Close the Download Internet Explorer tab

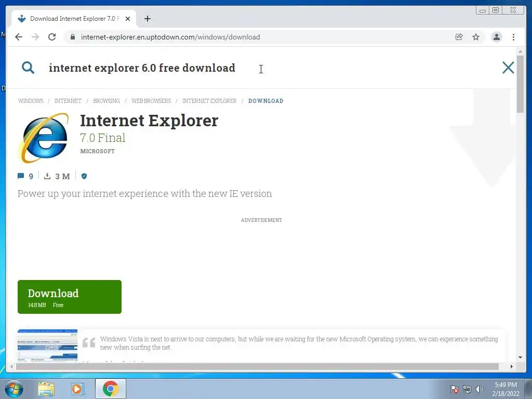(x=128, y=19)
